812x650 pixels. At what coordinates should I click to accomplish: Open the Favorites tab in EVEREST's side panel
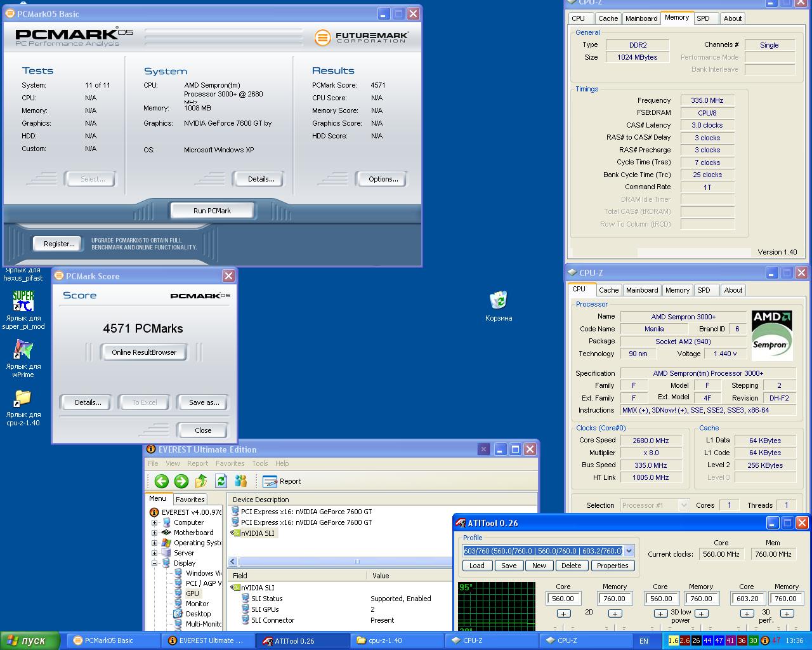tap(190, 500)
